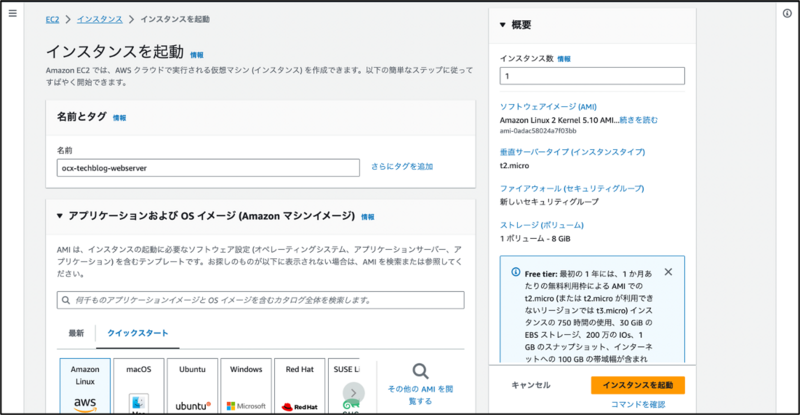Viewport: 800px width, 415px height.
Task: Collapse the 概要 summary panel
Action: click(x=503, y=25)
